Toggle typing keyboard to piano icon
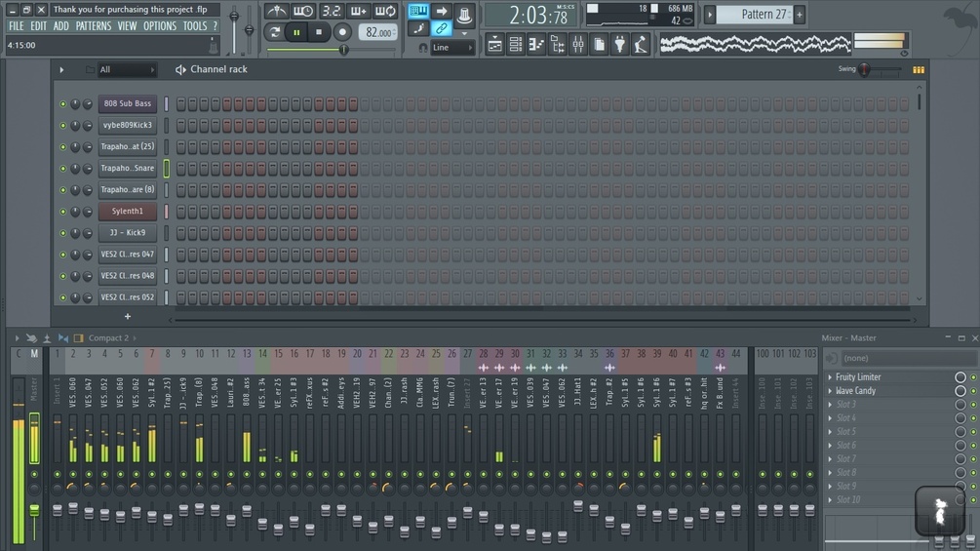980x551 pixels. pyautogui.click(x=418, y=12)
